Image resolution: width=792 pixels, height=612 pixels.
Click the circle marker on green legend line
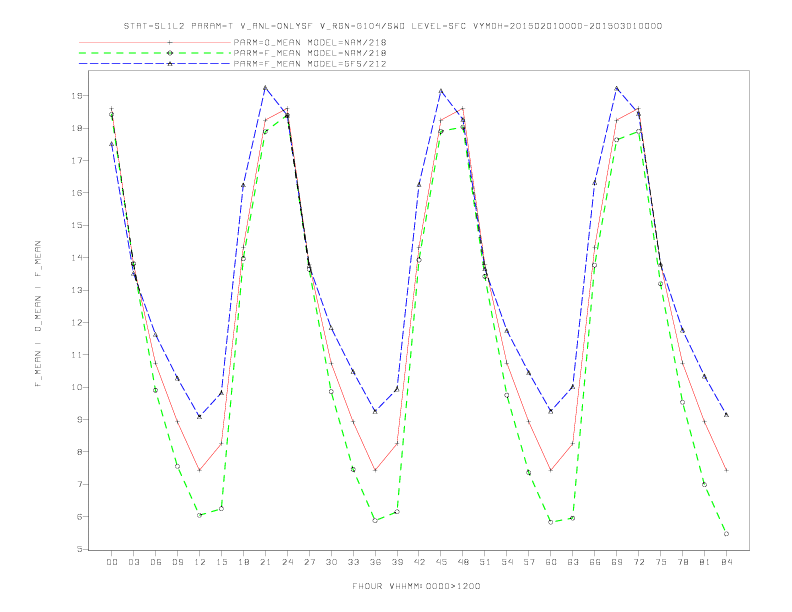click(x=170, y=53)
